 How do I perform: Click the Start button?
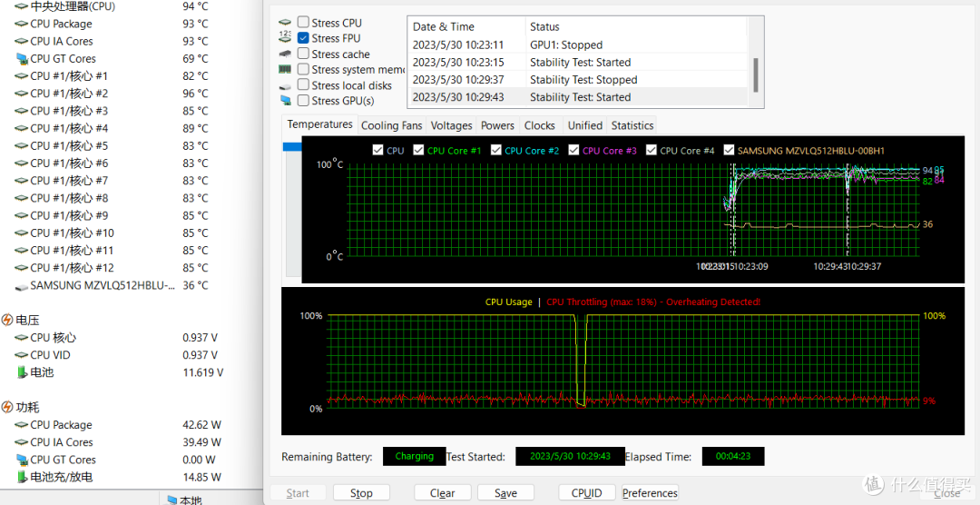click(298, 493)
